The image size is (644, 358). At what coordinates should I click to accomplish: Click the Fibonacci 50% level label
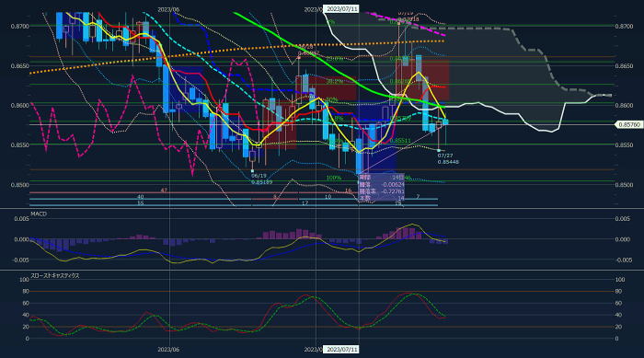(x=331, y=100)
